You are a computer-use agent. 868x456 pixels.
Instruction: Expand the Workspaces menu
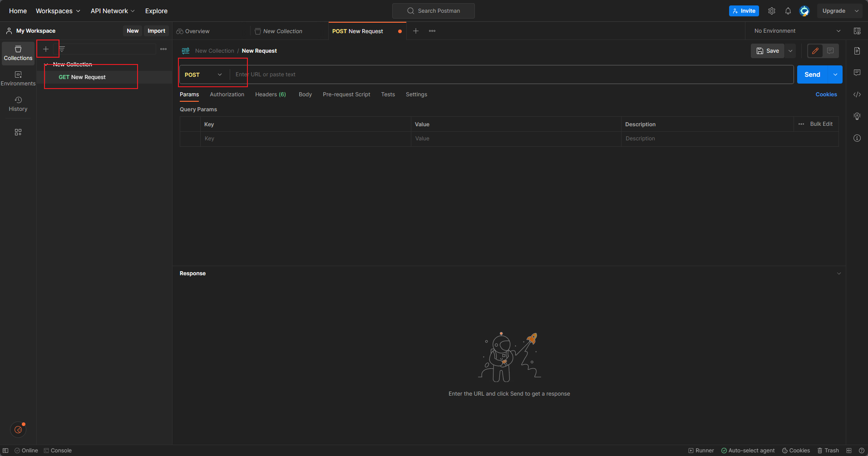point(58,11)
